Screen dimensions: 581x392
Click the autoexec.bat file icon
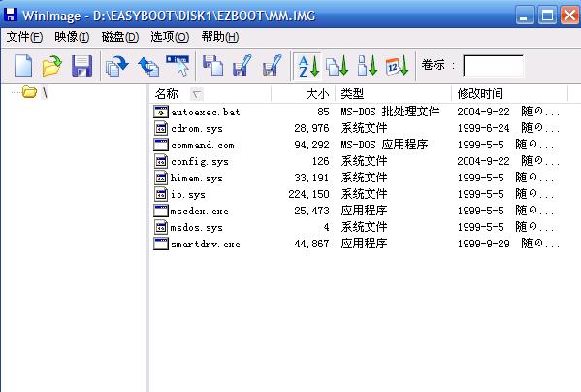click(161, 112)
